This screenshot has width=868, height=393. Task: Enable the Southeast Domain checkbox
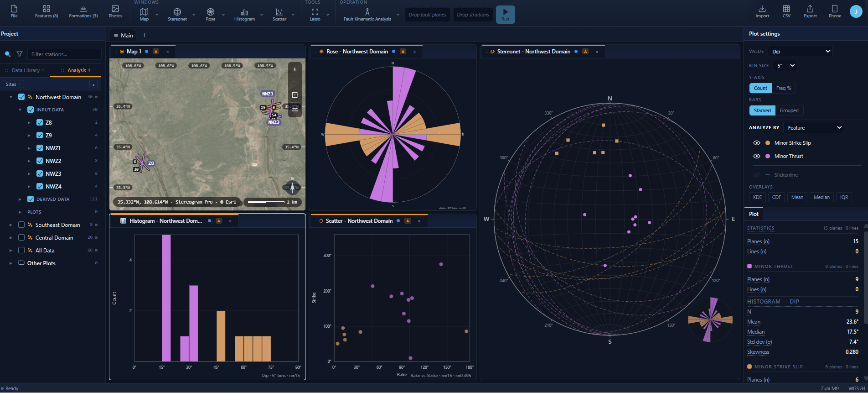pos(21,225)
